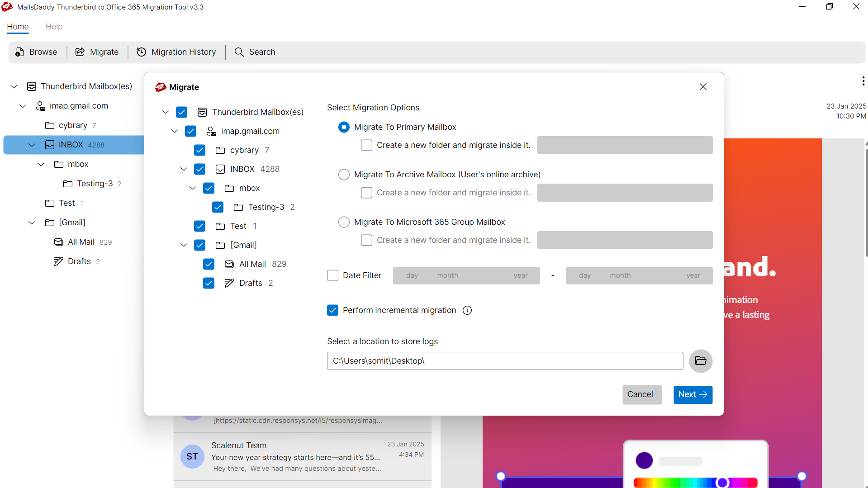Select Migrate To Primary Mailbox option

pyautogui.click(x=344, y=127)
